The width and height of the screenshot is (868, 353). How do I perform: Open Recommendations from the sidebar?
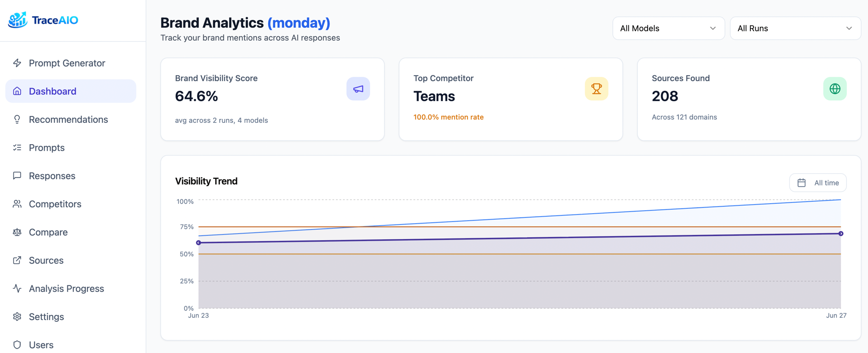[71, 119]
